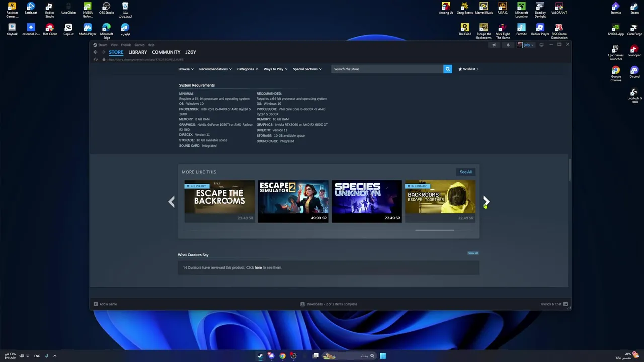This screenshot has width=644, height=362.
Task: Expand the Browse store dropdown
Action: point(186,69)
